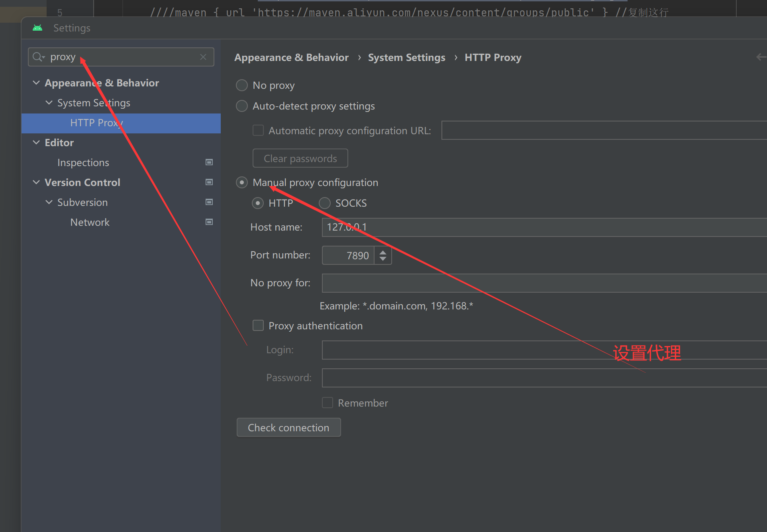
Task: Collapse the Subversion node
Action: coord(49,202)
